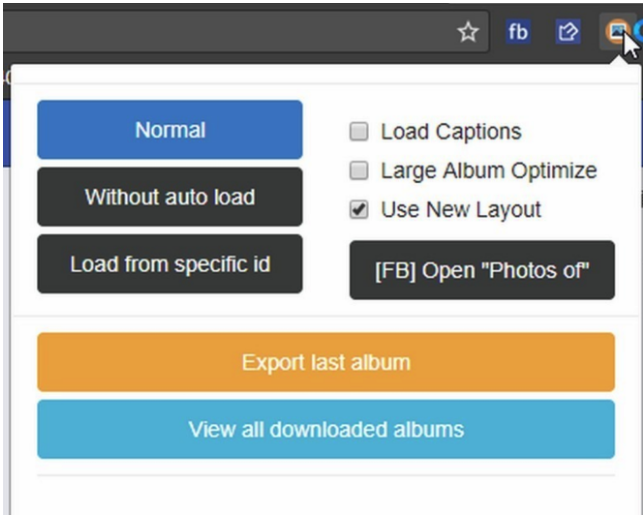Click the partially visible blue extension icon
Screen dimensions: 643x515
click(x=639, y=31)
